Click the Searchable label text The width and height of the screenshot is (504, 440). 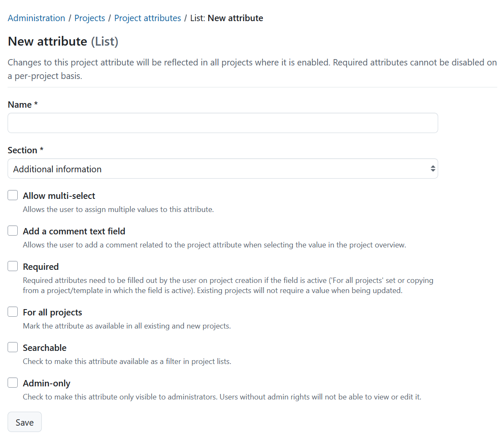(x=44, y=348)
